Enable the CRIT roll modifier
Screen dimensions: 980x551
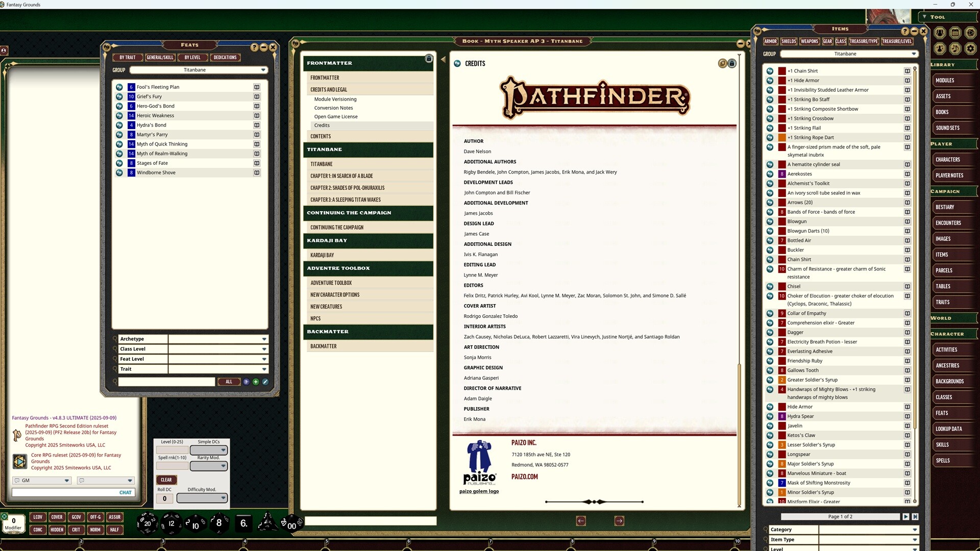pyautogui.click(x=76, y=530)
